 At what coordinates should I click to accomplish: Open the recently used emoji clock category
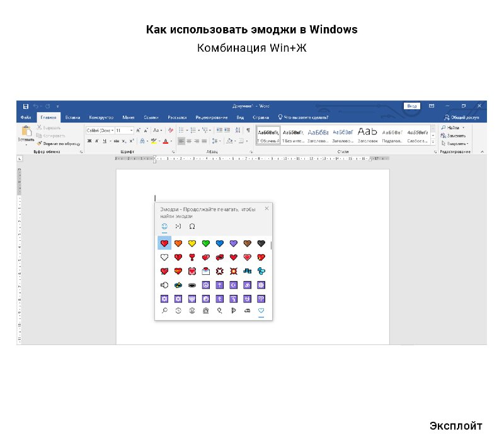coord(178,311)
